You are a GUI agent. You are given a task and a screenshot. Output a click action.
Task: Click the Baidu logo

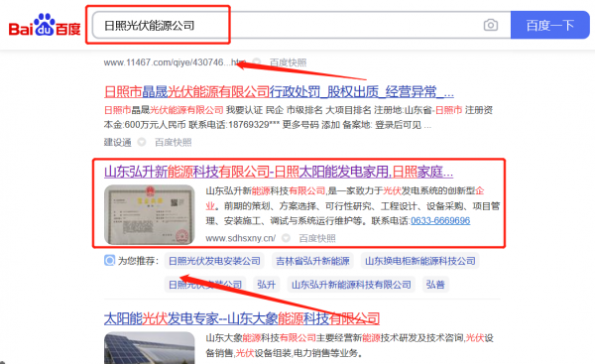[x=45, y=25]
